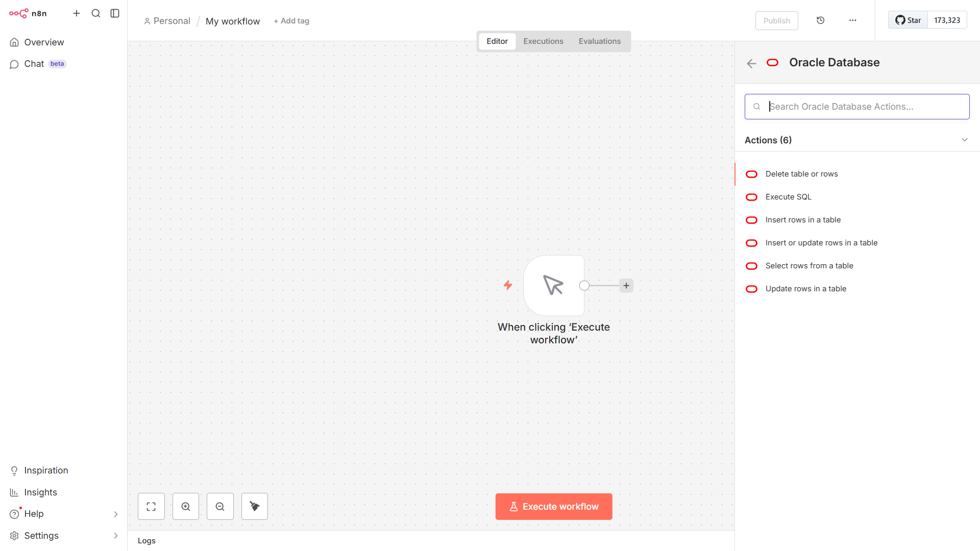Go back using the panel arrow
980x551 pixels.
coord(751,63)
